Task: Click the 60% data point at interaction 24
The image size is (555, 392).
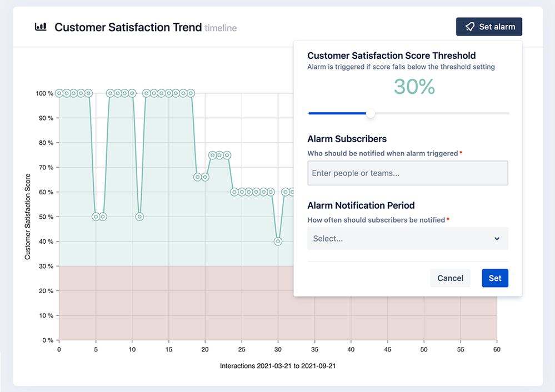Action: (x=234, y=192)
